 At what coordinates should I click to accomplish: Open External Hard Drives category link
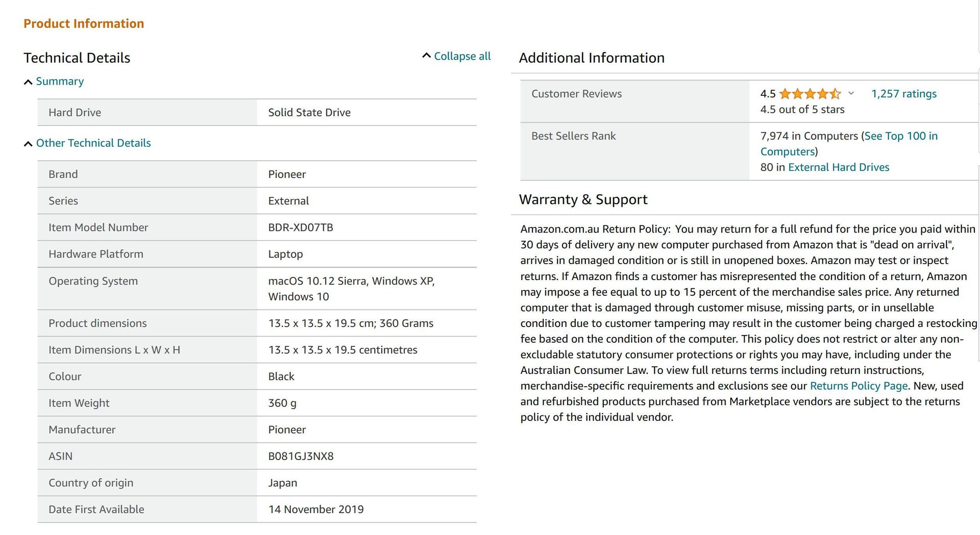pyautogui.click(x=838, y=167)
